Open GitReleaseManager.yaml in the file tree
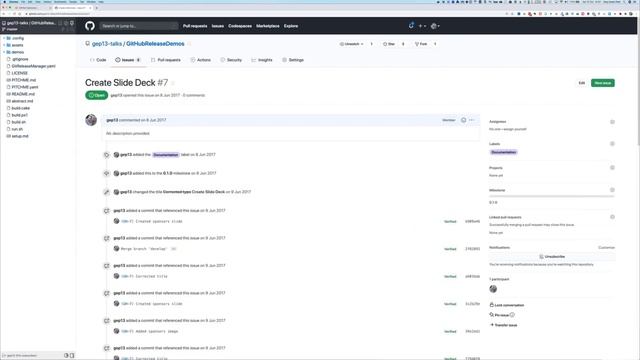Screen dimensions: 640x360 tap(33, 66)
